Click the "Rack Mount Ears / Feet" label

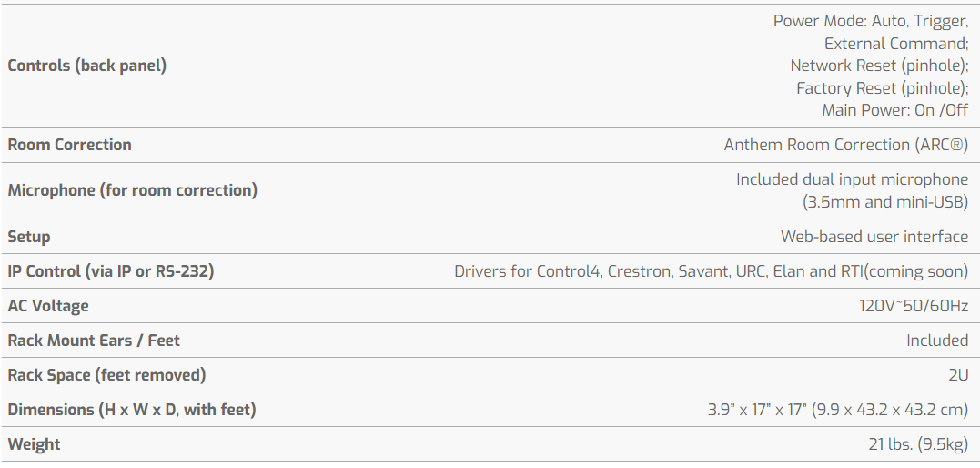(94, 341)
